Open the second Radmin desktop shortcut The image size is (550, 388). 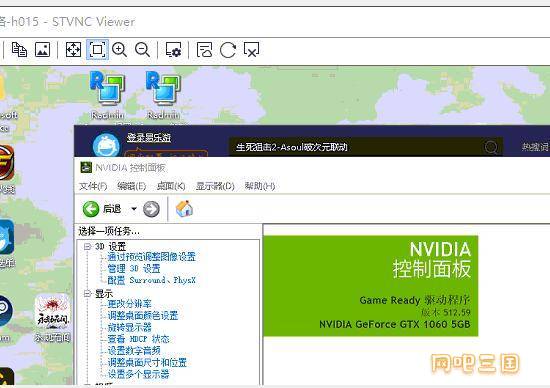point(163,95)
